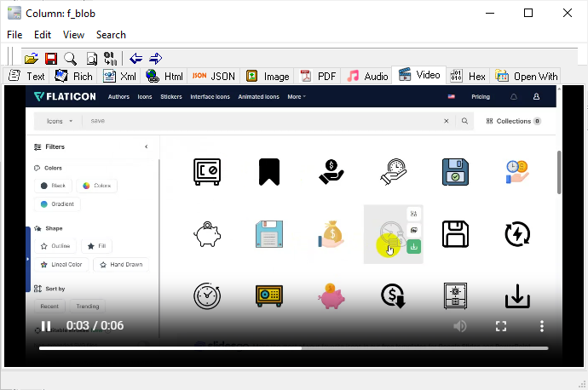Viewport: 588px width, 390px height.
Task: Click the red save disk icon
Action: (x=50, y=59)
